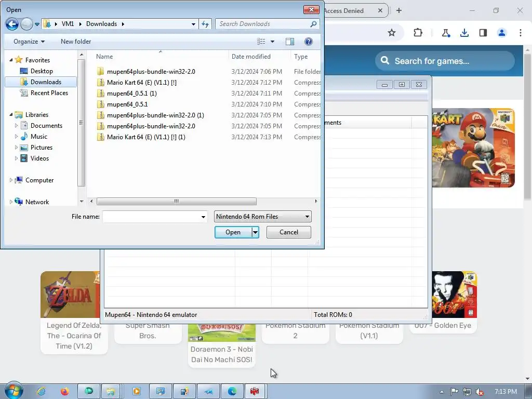Open the Open dialog's help button
The width and height of the screenshot is (532, 399).
[x=309, y=42]
